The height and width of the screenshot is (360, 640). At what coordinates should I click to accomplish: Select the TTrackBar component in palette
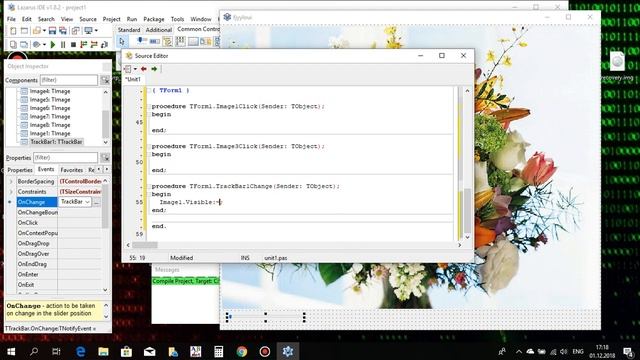[x=142, y=41]
